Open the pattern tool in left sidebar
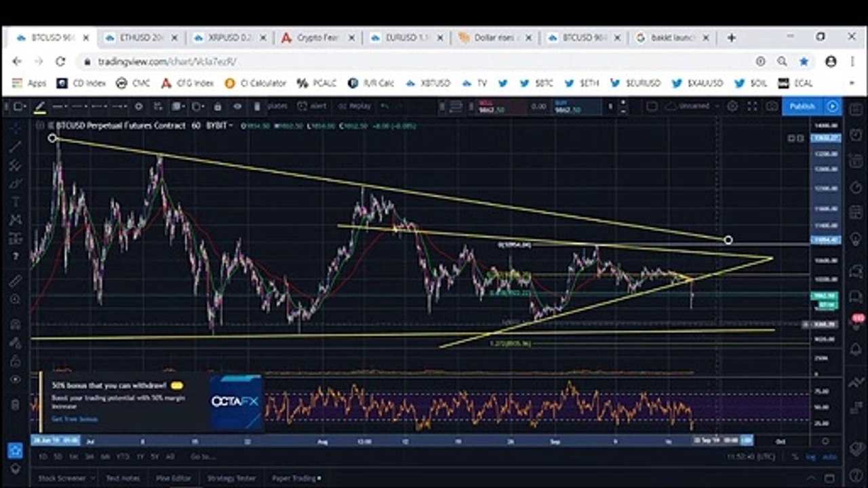The height and width of the screenshot is (488, 868). [x=15, y=220]
